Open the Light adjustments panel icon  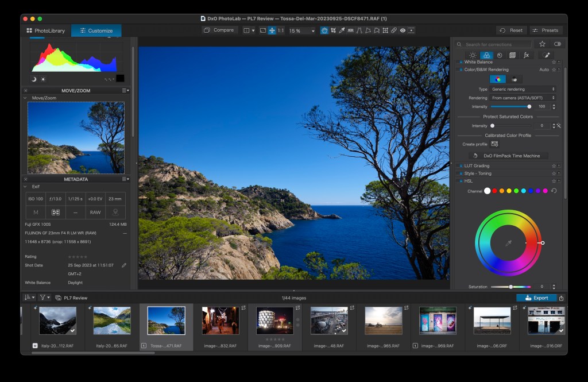(x=473, y=56)
